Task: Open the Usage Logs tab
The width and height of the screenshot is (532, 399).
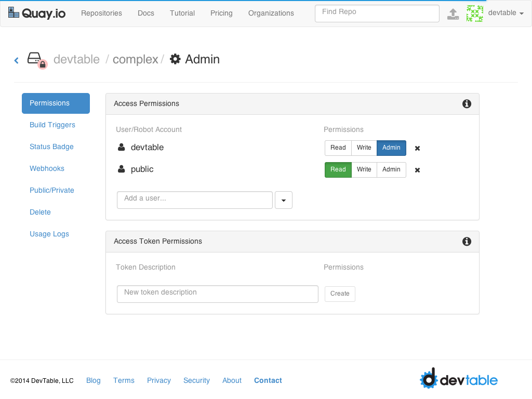Action: 49,234
